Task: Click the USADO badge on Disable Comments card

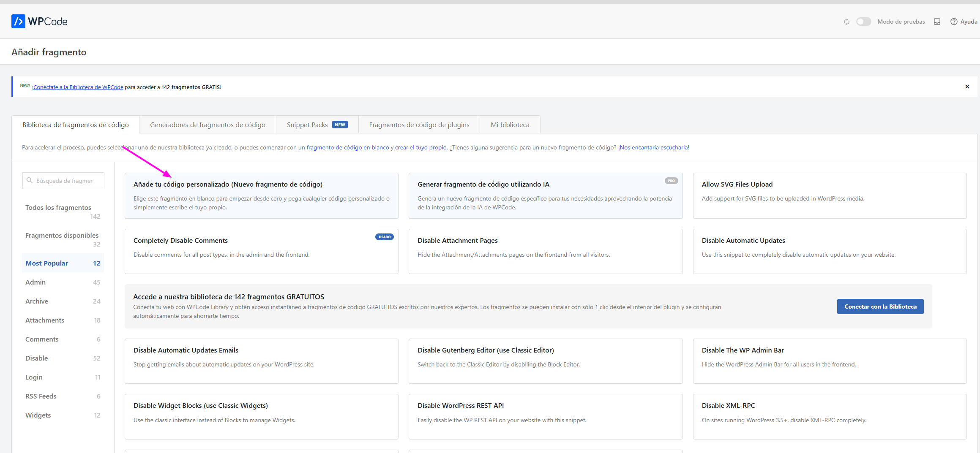Action: click(x=385, y=237)
